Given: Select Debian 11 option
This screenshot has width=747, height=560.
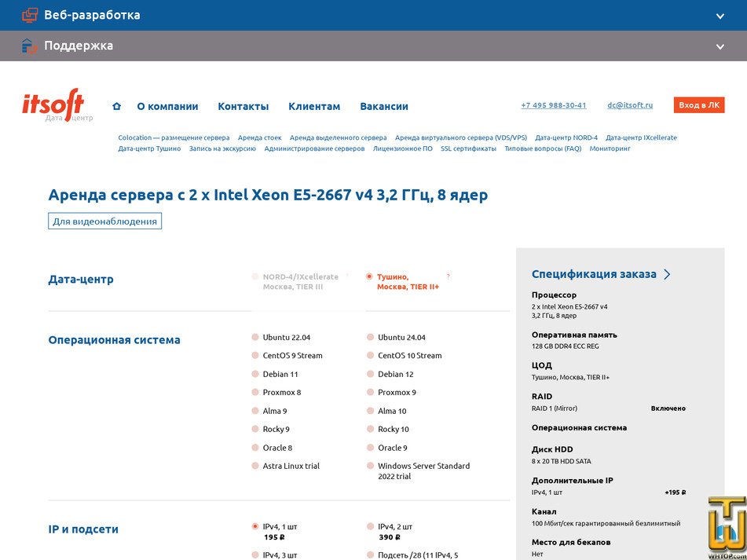Looking at the screenshot, I should [x=254, y=374].
